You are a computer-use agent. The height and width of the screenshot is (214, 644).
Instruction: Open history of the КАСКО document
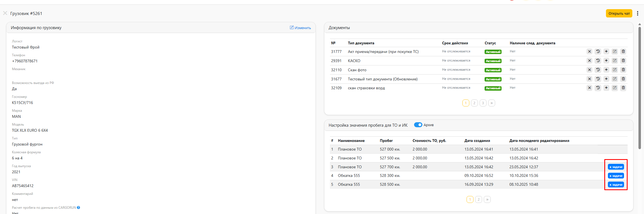click(598, 60)
